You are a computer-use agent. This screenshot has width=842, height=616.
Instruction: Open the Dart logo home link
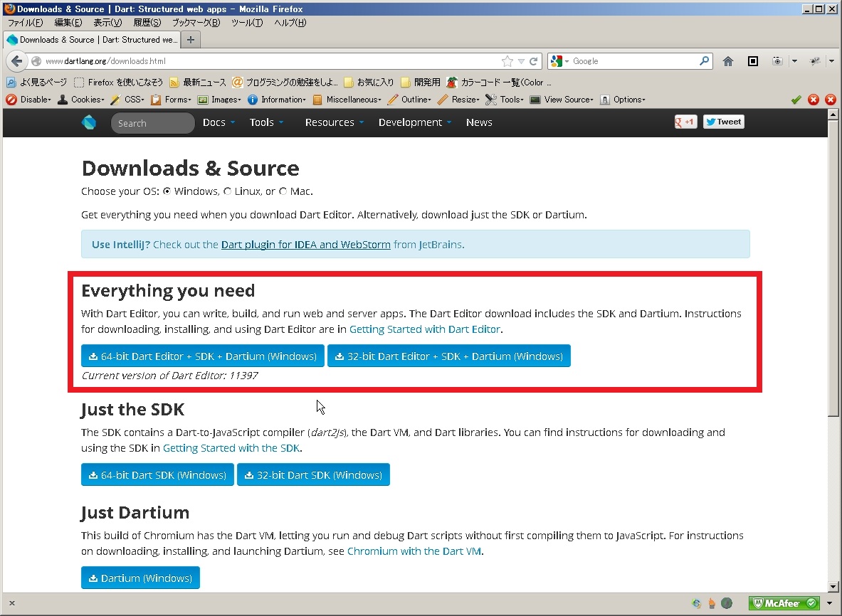[x=88, y=122]
